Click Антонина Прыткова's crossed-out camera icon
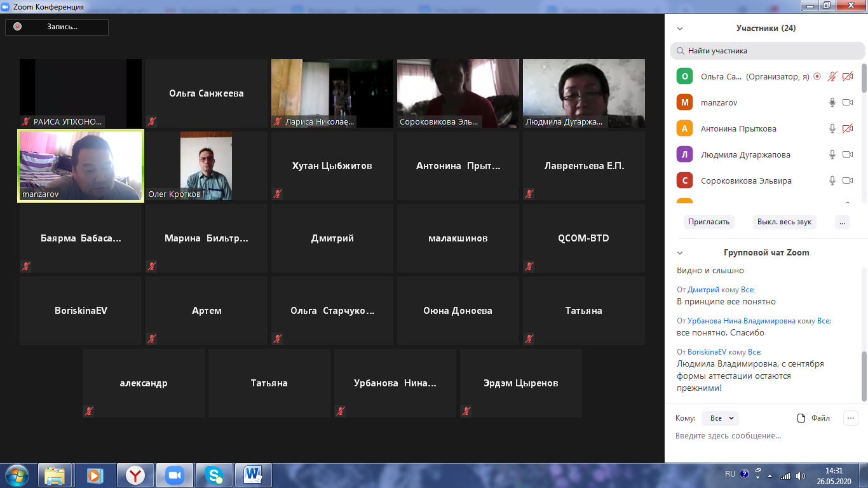This screenshot has height=488, width=868. click(847, 128)
